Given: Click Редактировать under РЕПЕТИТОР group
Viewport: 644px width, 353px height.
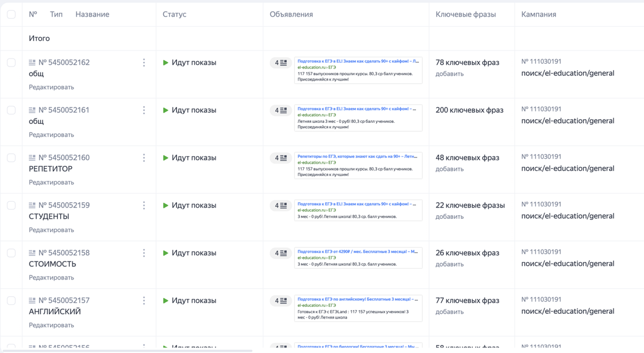Looking at the screenshot, I should click(52, 182).
